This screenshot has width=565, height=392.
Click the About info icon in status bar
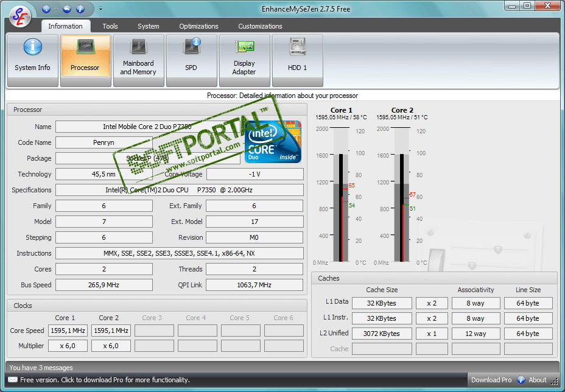(x=521, y=380)
